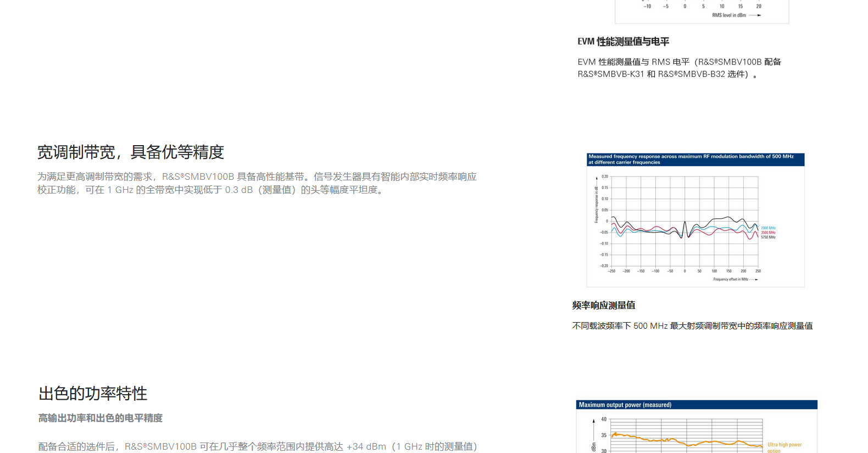
Task: Click the Frequency offset in MHz axis label
Action: (x=731, y=279)
